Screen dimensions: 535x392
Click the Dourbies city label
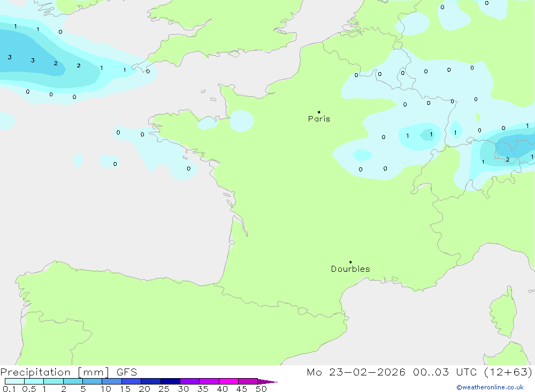350,269
